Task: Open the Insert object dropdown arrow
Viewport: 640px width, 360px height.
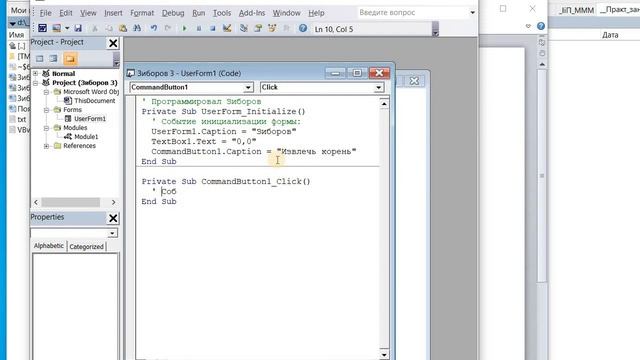Action: coord(67,28)
